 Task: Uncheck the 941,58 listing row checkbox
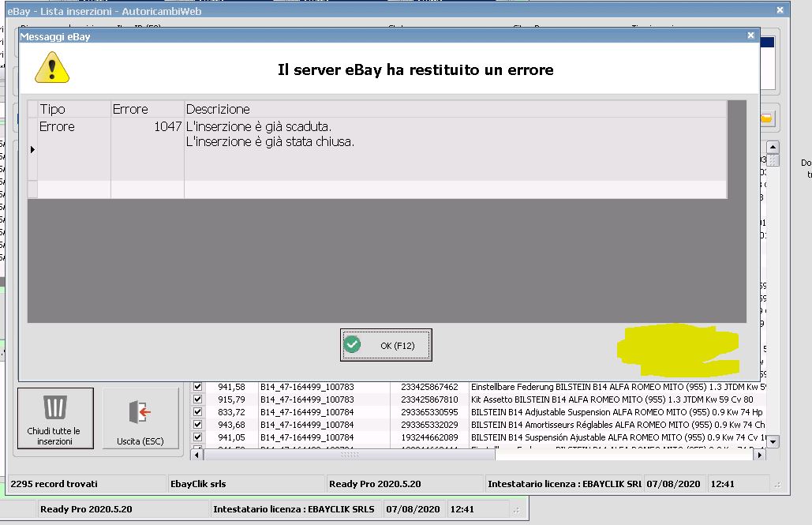[197, 387]
